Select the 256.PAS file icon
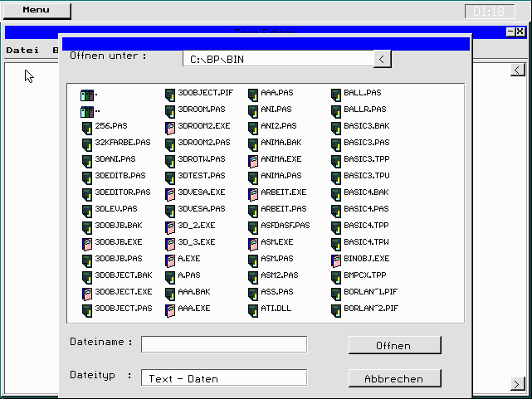The width and height of the screenshot is (532, 399). [87, 126]
